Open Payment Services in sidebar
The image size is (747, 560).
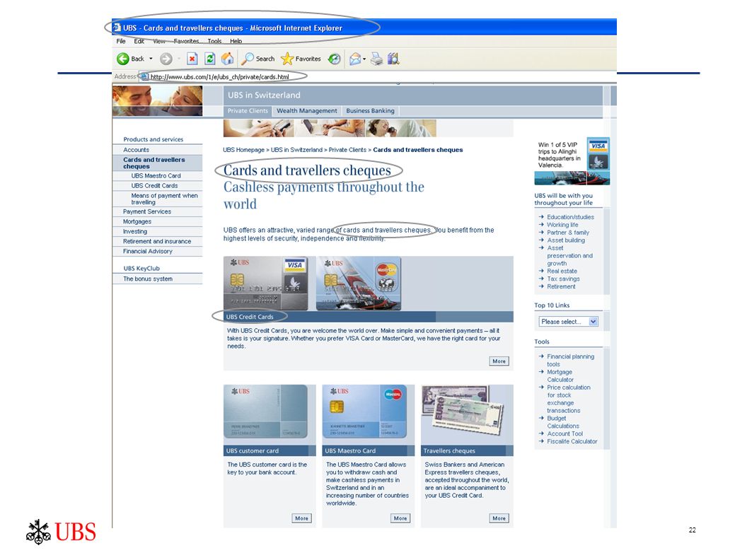tap(146, 211)
